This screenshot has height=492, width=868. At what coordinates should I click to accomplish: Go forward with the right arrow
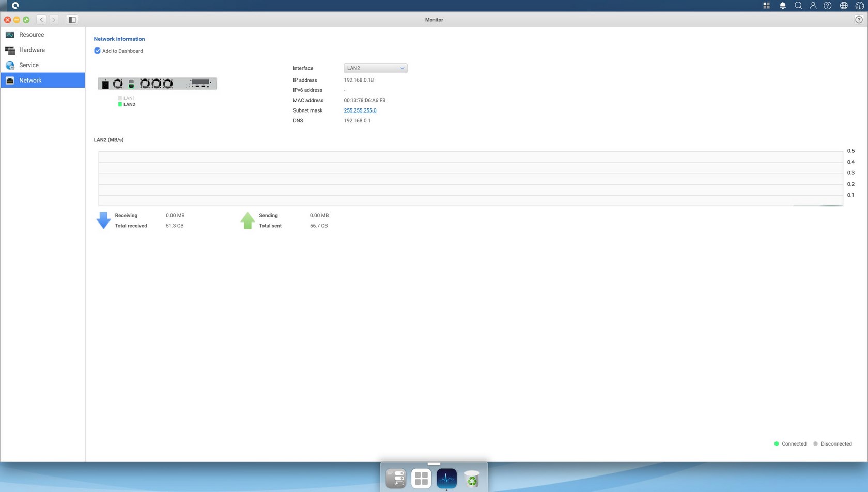point(54,20)
